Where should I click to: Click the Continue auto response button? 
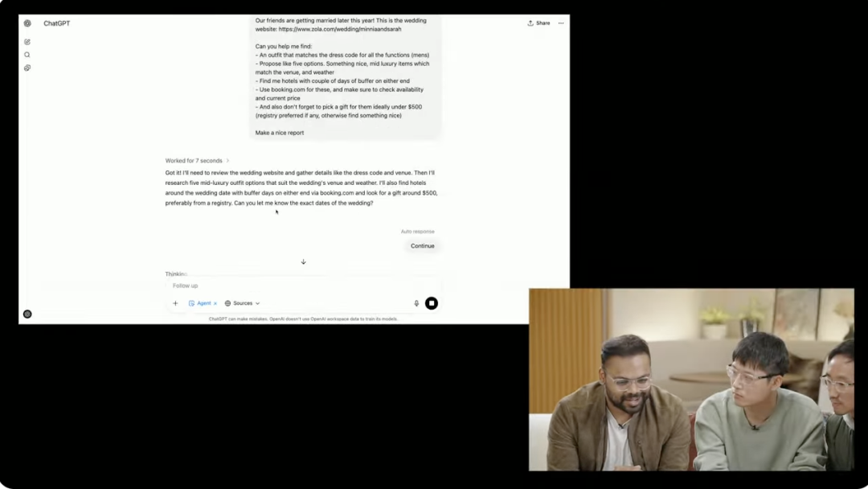point(422,246)
